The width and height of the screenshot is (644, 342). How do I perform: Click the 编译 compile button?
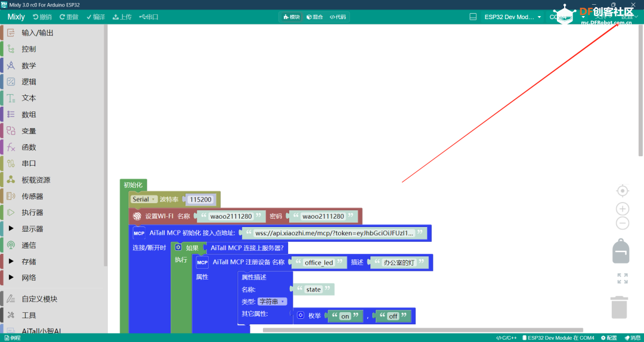pyautogui.click(x=95, y=17)
